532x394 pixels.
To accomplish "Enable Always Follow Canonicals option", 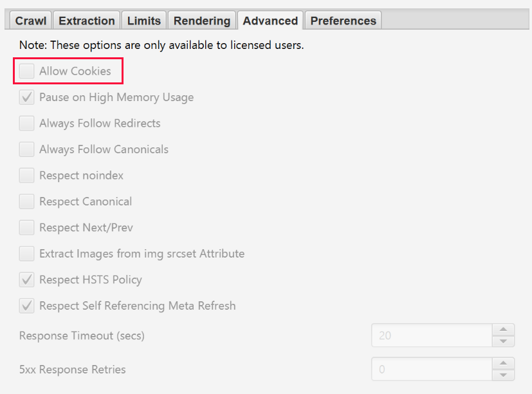I will tap(27, 149).
